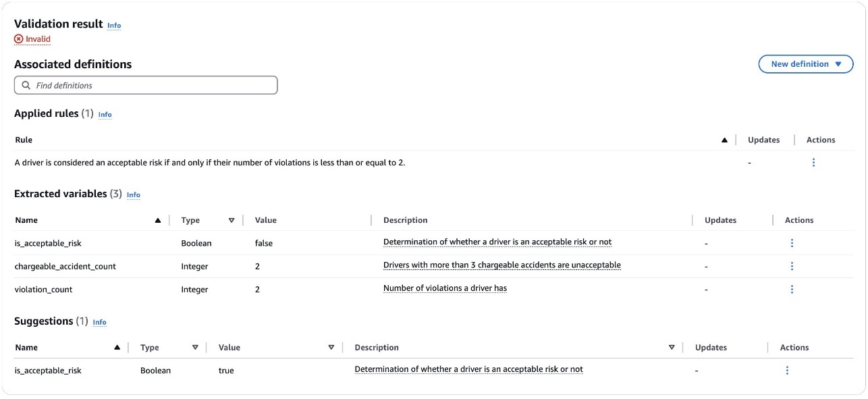The image size is (868, 399).
Task: Open the chargeable_accident_count description link
Action: [x=501, y=265]
